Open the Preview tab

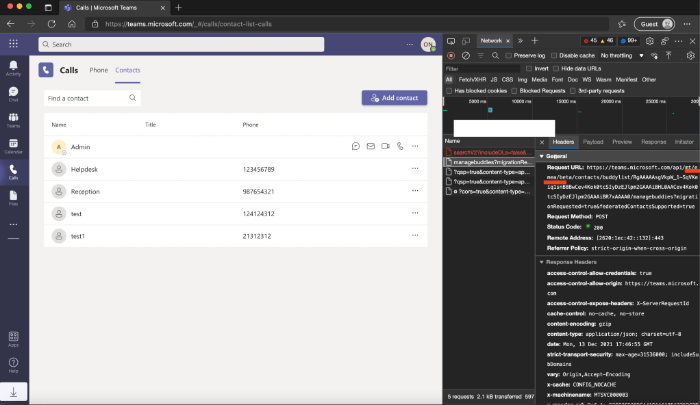[x=622, y=142]
